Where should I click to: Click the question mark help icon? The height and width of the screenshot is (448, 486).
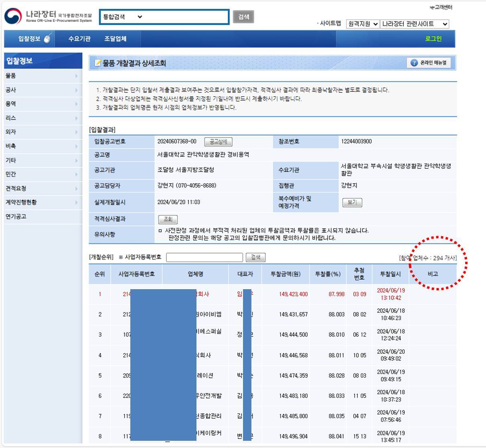[x=414, y=63]
